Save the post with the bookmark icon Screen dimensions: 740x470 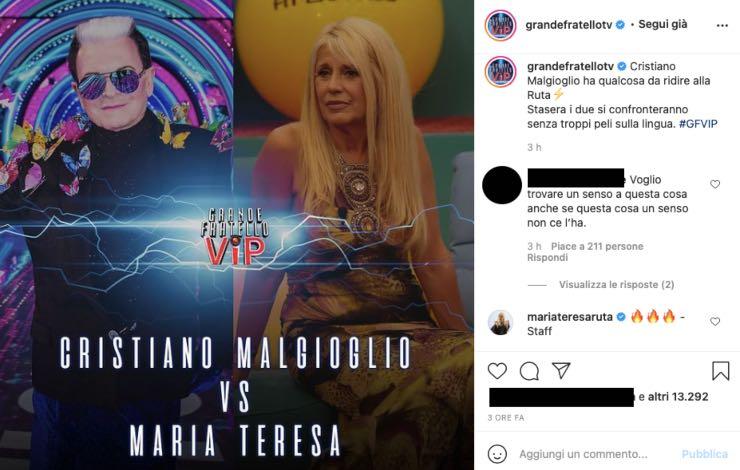[x=721, y=371]
